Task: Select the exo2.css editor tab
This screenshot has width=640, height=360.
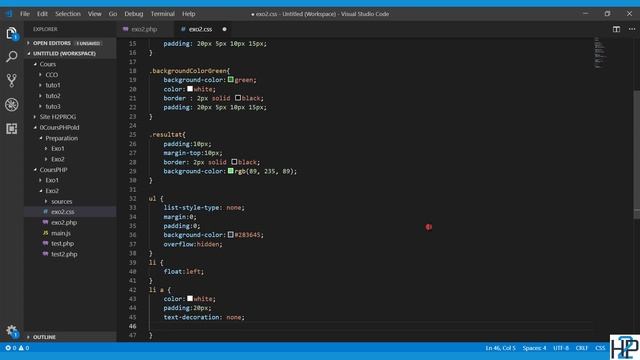Action: [203, 29]
